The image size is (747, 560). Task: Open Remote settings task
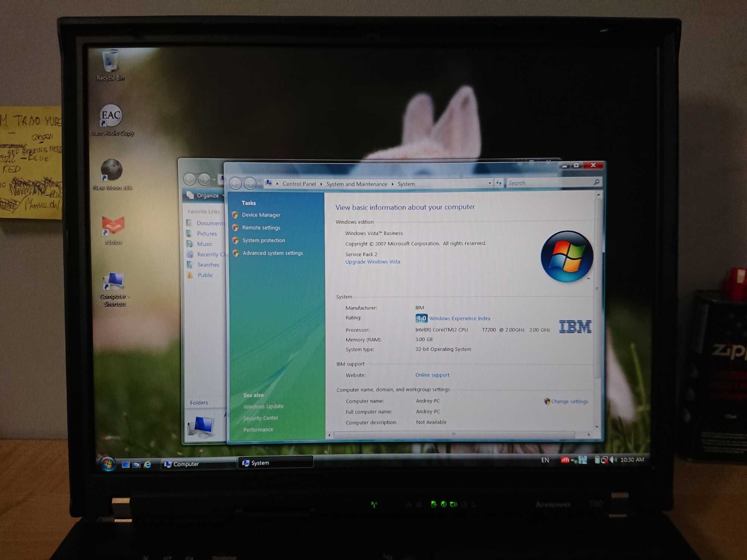pyautogui.click(x=261, y=228)
